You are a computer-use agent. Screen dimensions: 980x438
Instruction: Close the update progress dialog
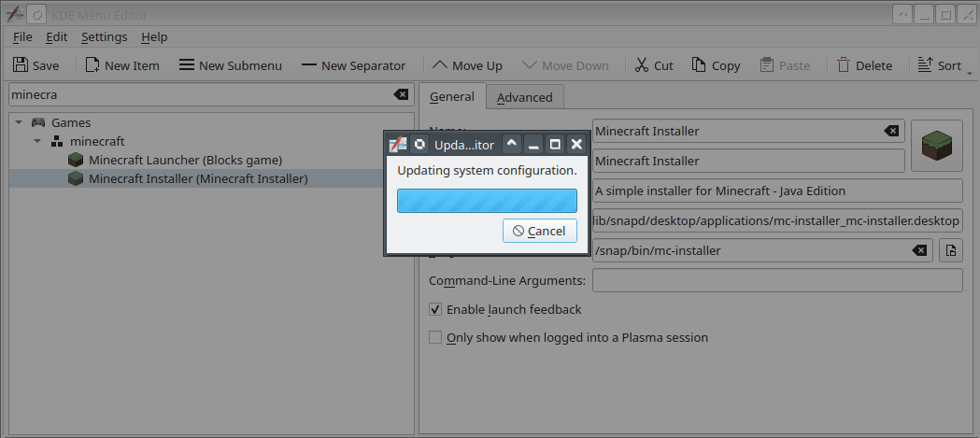pyautogui.click(x=576, y=145)
